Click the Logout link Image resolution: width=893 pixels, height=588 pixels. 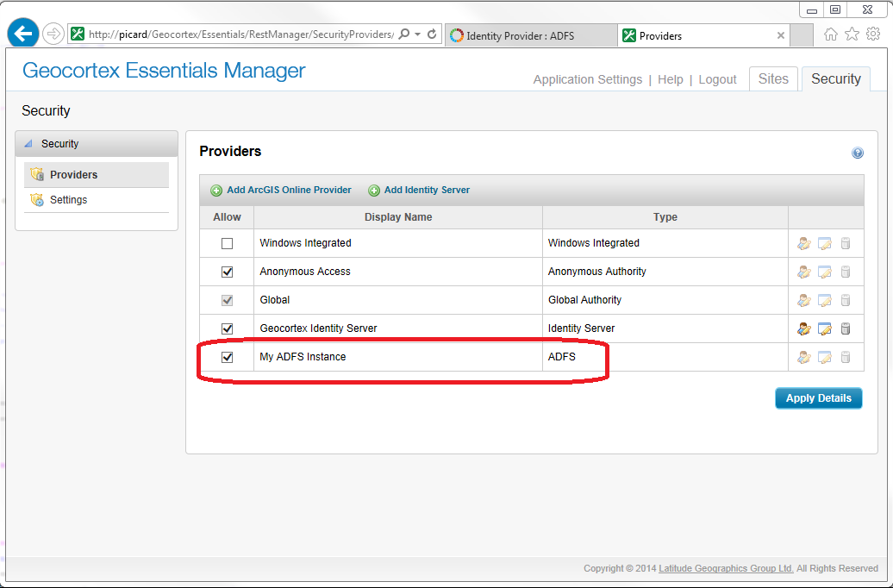point(717,79)
